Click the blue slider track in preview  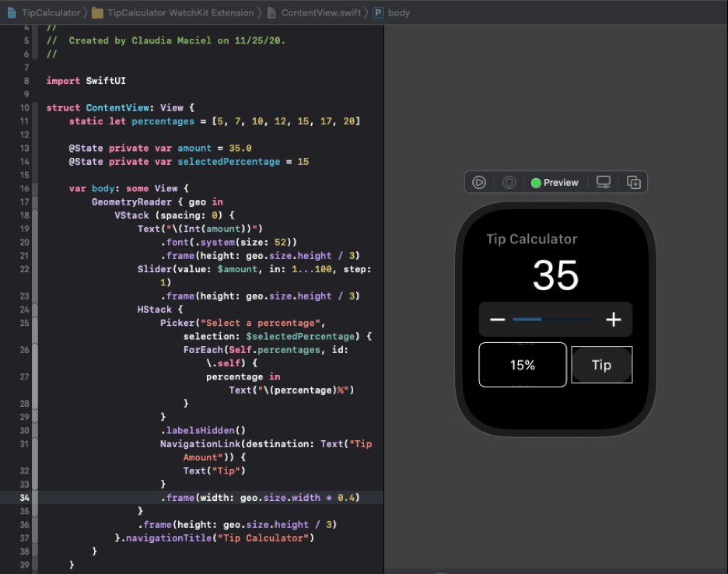[527, 320]
